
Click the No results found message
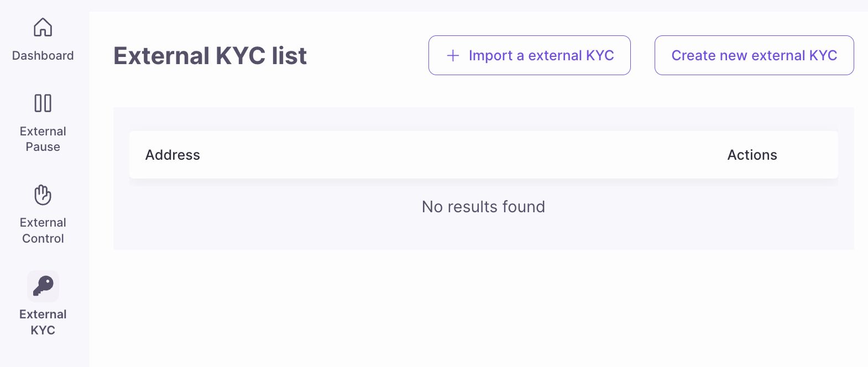click(x=483, y=207)
